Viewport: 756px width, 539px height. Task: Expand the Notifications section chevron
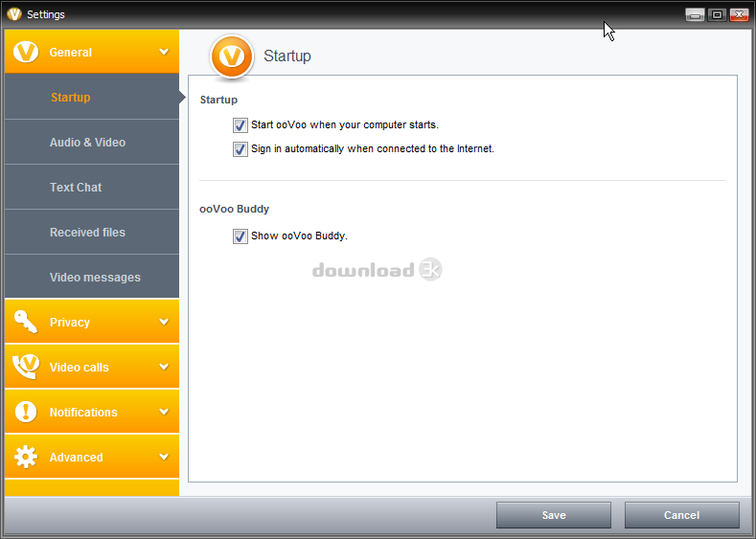pyautogui.click(x=164, y=412)
